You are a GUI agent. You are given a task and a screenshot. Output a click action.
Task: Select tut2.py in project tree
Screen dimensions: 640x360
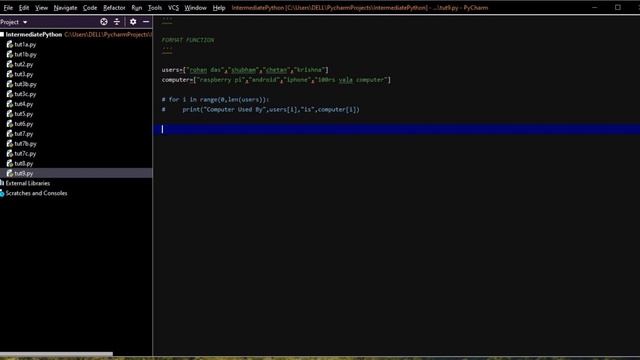pos(24,64)
